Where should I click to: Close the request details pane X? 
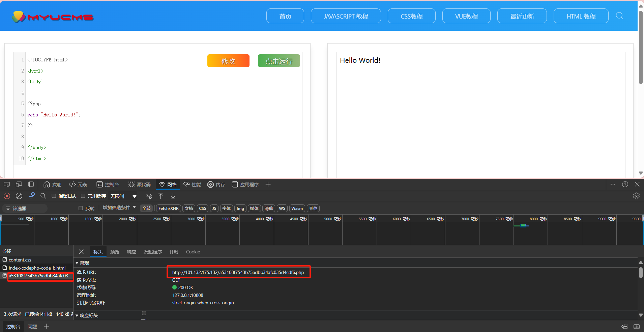[x=81, y=252]
